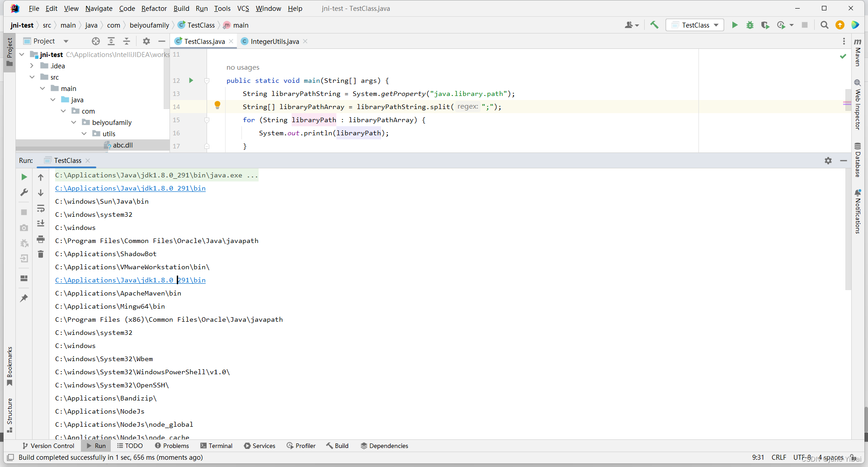The height and width of the screenshot is (467, 868).
Task: Switch to IntegerUtils.java tab
Action: tap(274, 41)
